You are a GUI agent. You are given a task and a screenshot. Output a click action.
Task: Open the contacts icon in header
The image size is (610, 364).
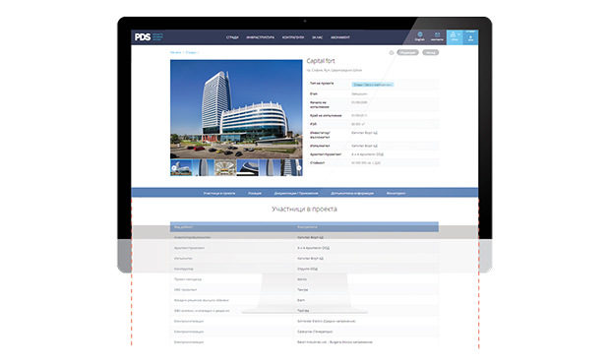(437, 35)
